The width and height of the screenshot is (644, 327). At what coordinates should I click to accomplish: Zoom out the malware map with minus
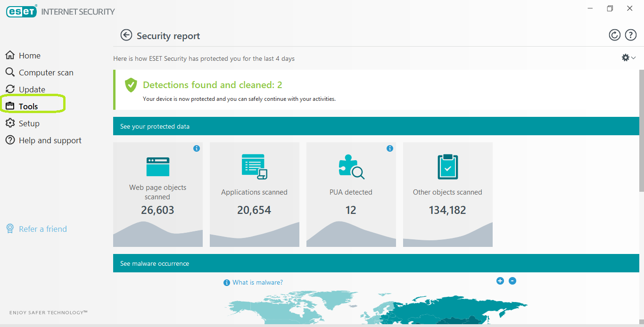pos(512,281)
